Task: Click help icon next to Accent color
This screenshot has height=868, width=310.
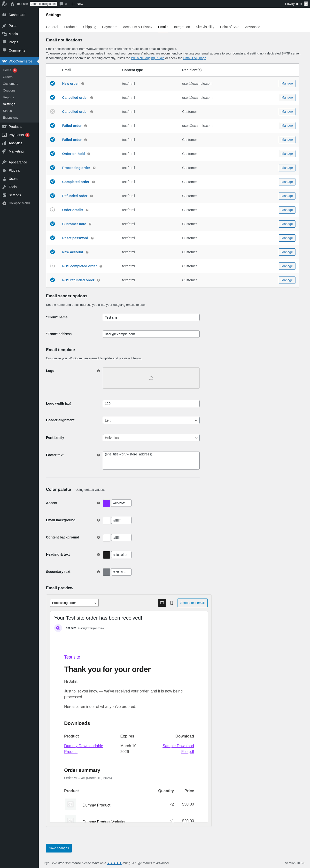Action: (98, 503)
